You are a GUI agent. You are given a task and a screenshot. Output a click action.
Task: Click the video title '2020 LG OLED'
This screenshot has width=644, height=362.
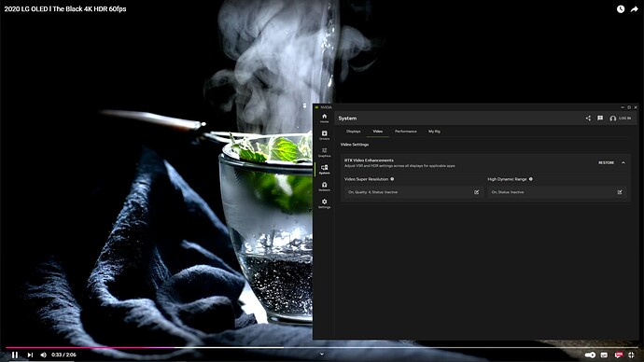(x=65, y=9)
